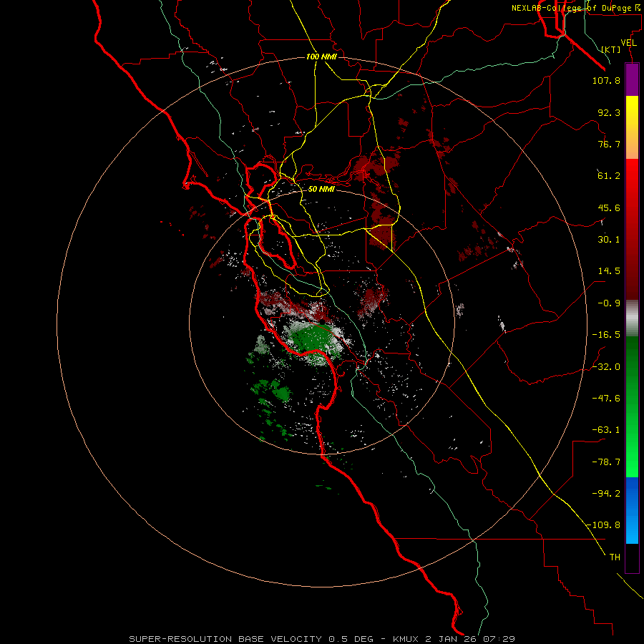The width and height of the screenshot is (644, 644).
Task: Click the 45.6 legend value
Action: click(609, 208)
